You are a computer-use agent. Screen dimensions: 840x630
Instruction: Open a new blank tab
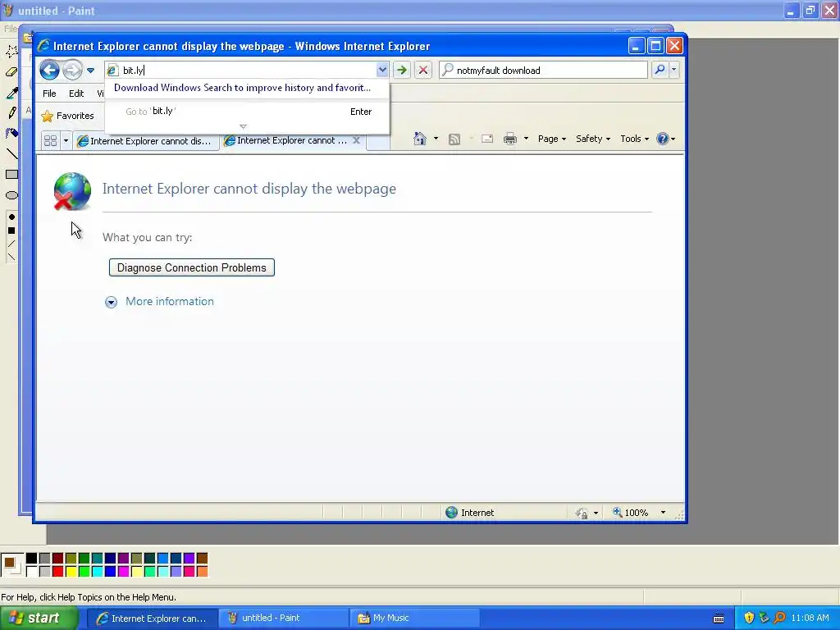tap(378, 141)
